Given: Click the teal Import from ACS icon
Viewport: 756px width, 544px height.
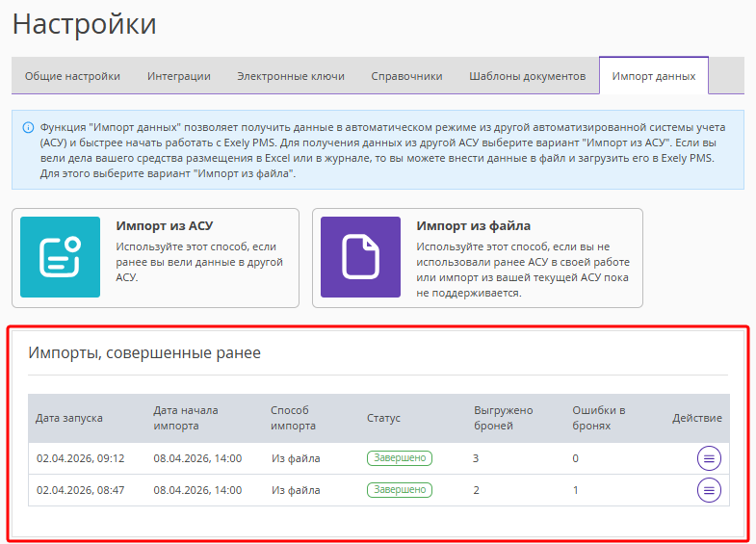Looking at the screenshot, I should [x=61, y=257].
